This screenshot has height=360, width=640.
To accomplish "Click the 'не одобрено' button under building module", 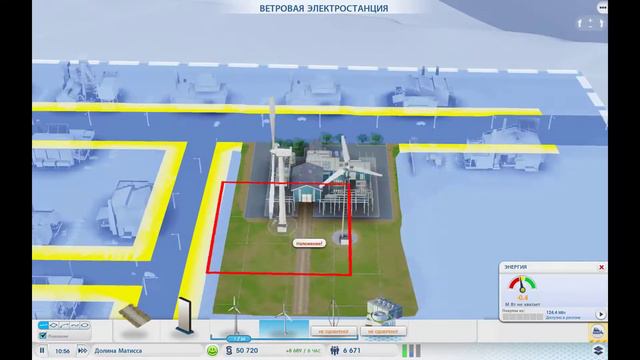I will (383, 331).
